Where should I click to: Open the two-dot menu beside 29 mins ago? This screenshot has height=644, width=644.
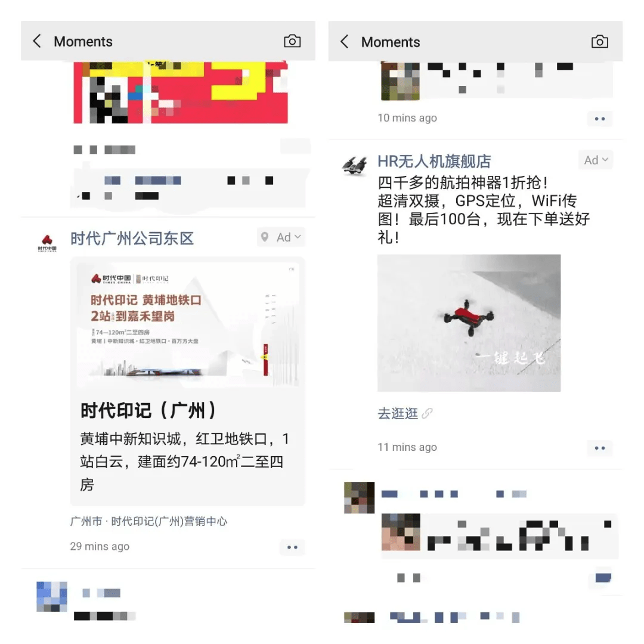(292, 547)
